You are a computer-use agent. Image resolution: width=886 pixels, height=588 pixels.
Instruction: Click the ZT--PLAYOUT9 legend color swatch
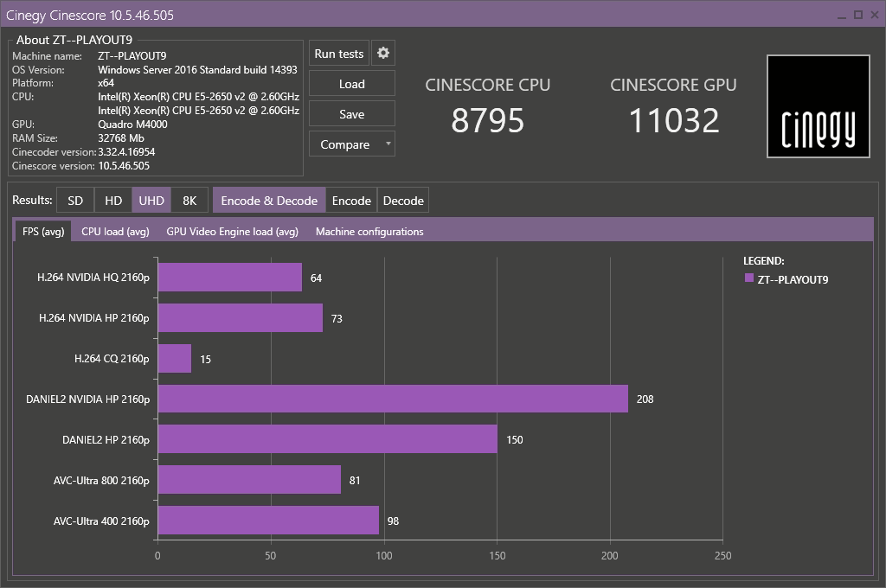pos(749,278)
